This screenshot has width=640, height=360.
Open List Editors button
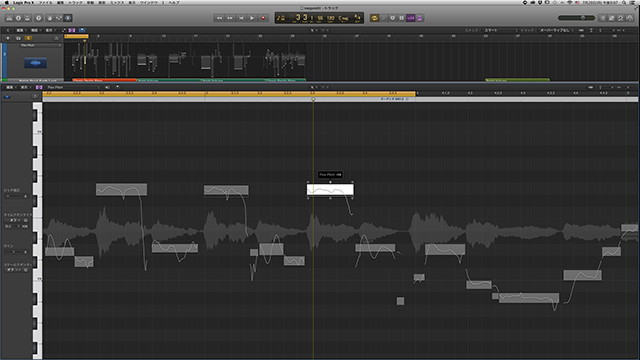point(602,18)
